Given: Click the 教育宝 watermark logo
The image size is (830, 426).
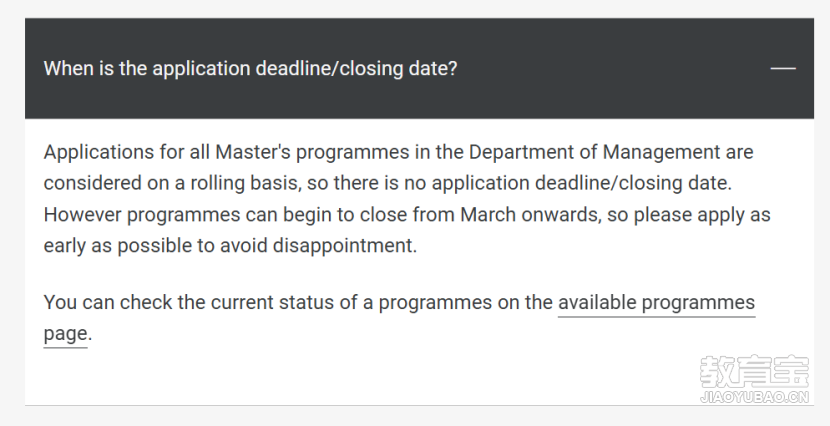Looking at the screenshot, I should point(754,371).
